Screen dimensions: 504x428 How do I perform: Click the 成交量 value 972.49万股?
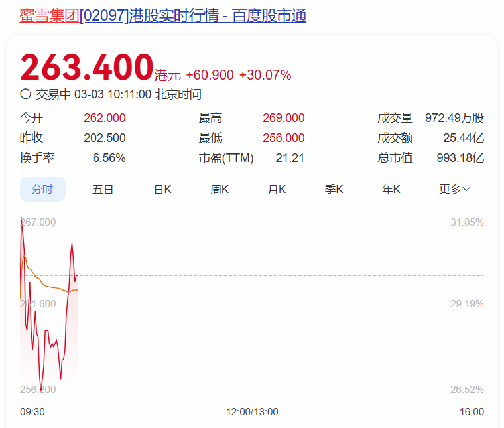454,118
